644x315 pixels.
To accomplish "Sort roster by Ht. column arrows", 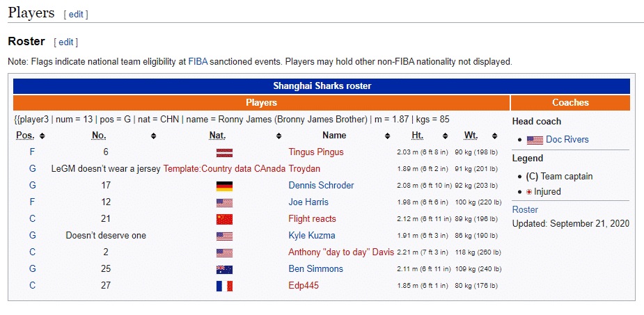I will [x=445, y=136].
